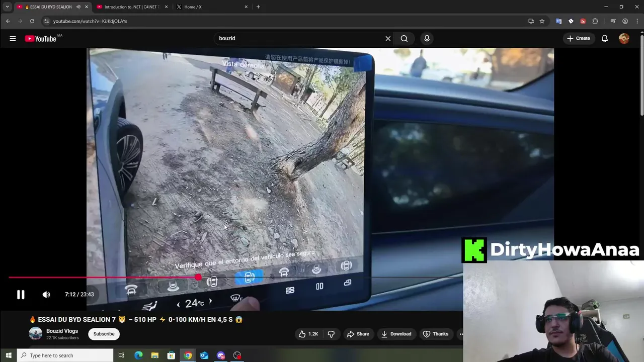Screen dimensions: 644x362
Task: Open the Windows Start menu
Action: click(x=8, y=355)
